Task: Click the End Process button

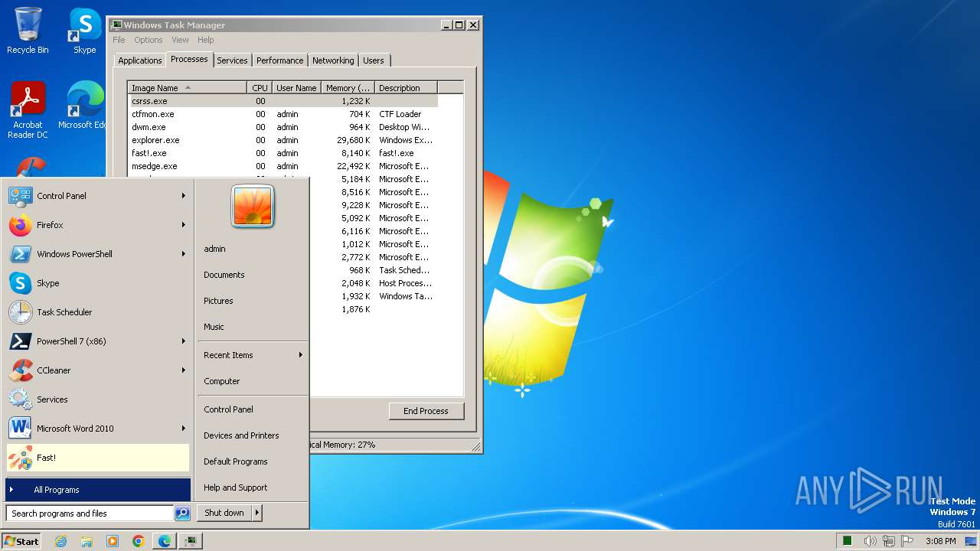Action: [x=426, y=411]
